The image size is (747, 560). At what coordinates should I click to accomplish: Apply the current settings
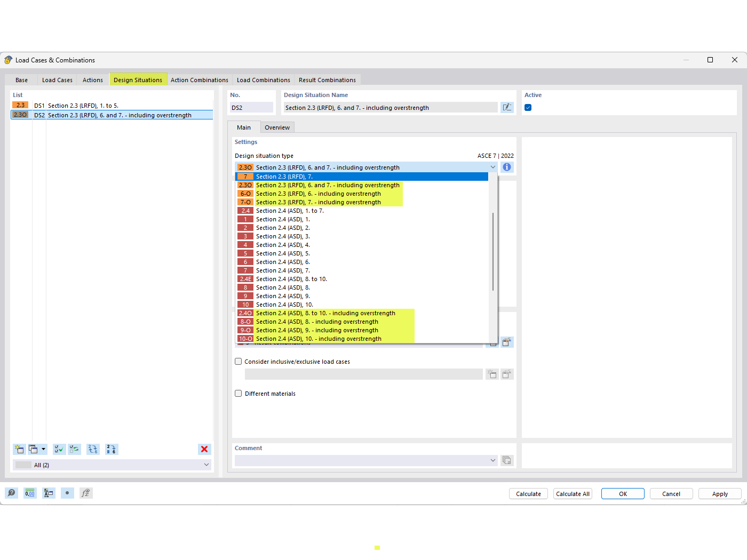(719, 493)
